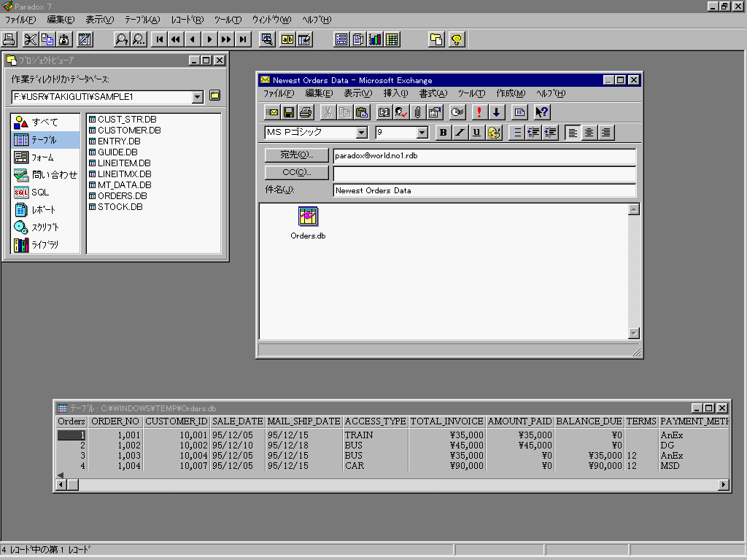Toggle Bold formatting in message

point(443,133)
